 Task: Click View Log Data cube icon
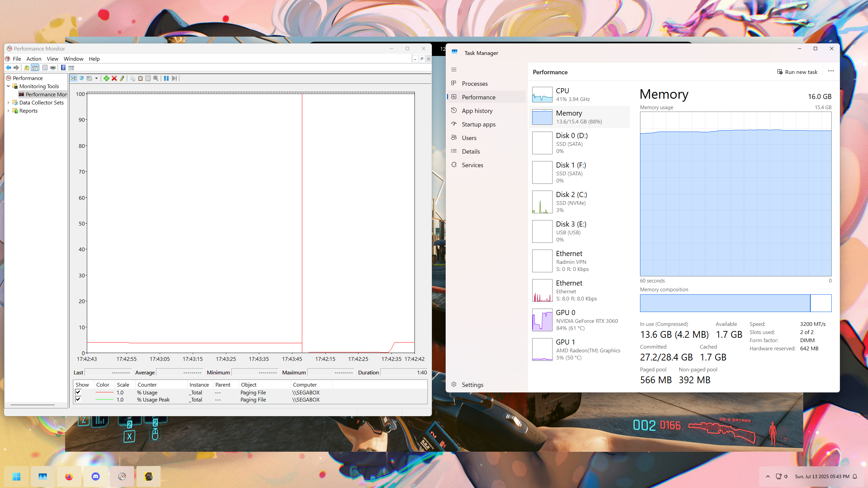pos(81,78)
